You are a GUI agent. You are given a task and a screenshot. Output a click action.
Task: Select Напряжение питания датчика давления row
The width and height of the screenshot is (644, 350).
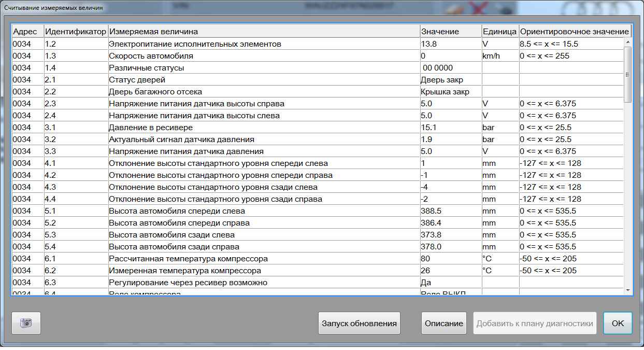(x=317, y=151)
